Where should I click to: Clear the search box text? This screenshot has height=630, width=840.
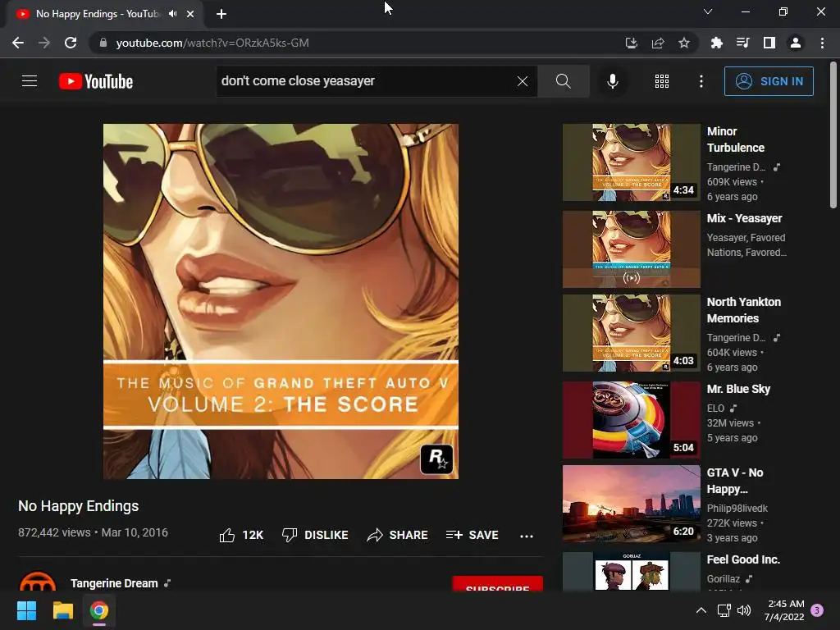coord(523,81)
